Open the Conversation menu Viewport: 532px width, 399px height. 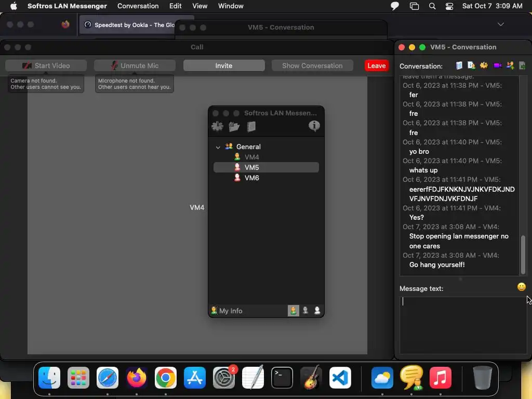pyautogui.click(x=138, y=6)
